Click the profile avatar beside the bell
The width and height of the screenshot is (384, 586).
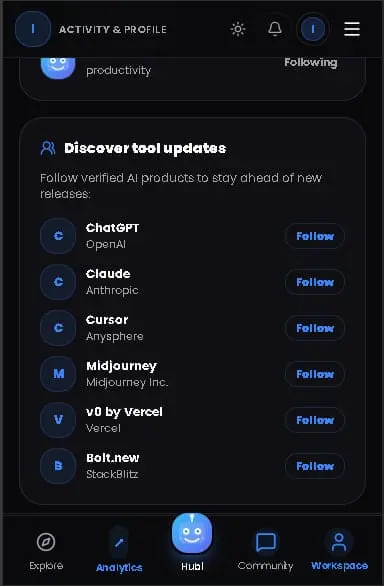313,29
